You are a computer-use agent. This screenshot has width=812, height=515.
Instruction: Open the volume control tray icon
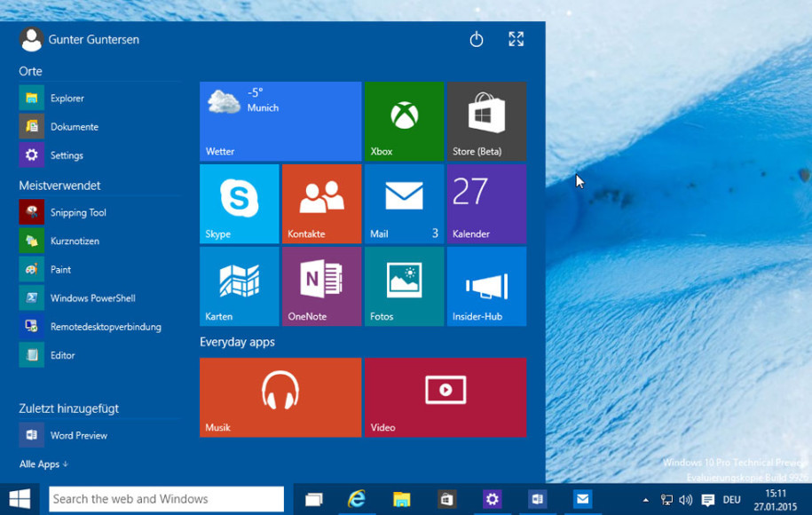[686, 500]
